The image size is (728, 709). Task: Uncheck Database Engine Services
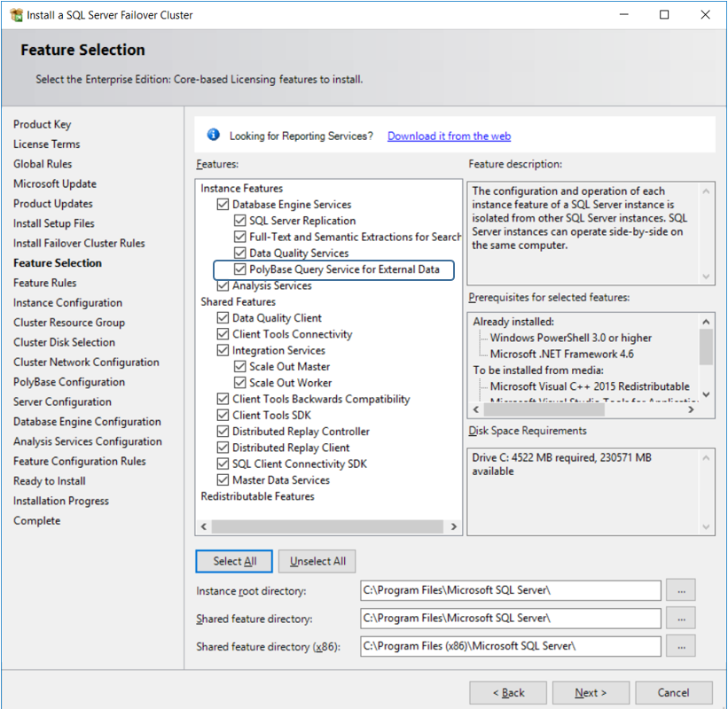click(223, 204)
